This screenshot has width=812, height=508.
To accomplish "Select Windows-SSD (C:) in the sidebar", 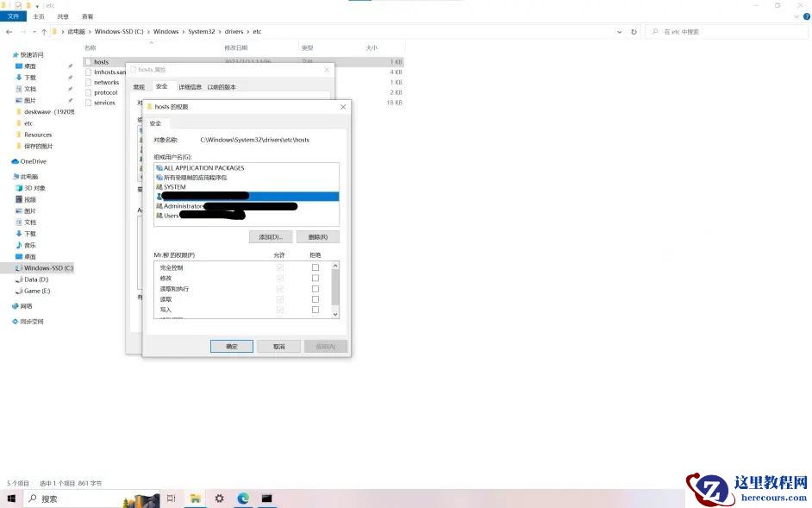I will pyautogui.click(x=45, y=268).
